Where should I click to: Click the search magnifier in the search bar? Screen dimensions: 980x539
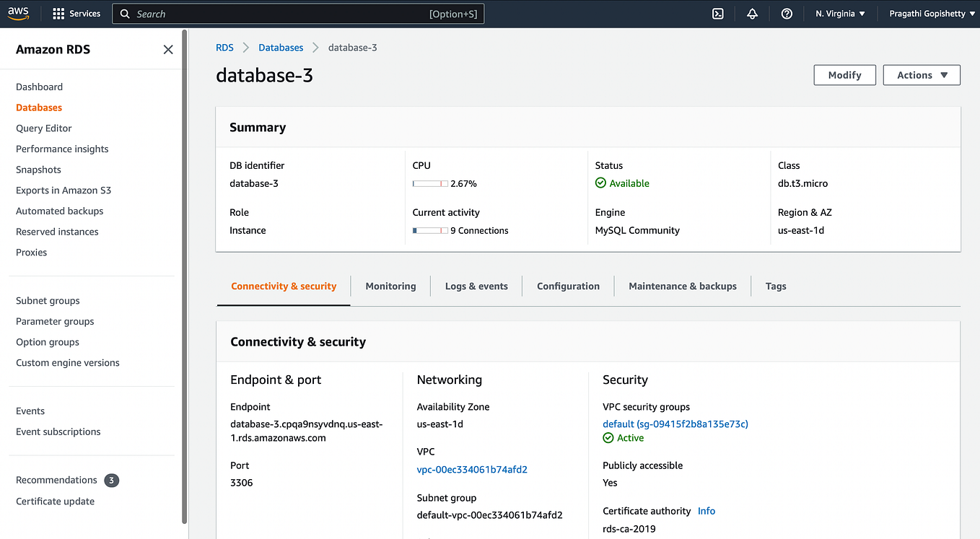tap(124, 13)
